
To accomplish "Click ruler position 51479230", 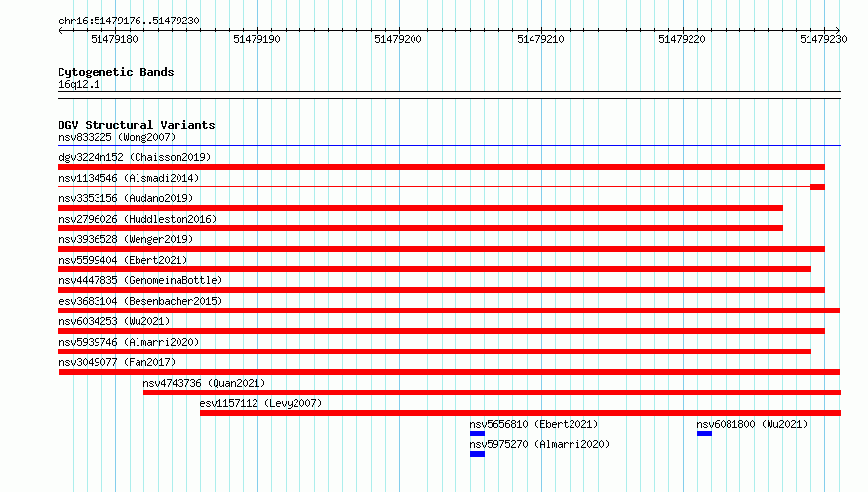I will [824, 39].
